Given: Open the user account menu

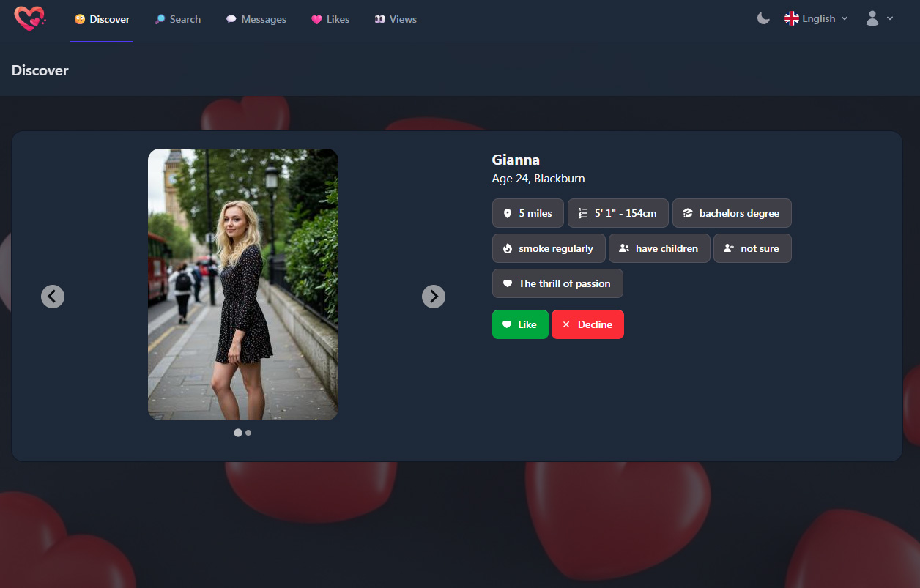Looking at the screenshot, I should pos(879,19).
